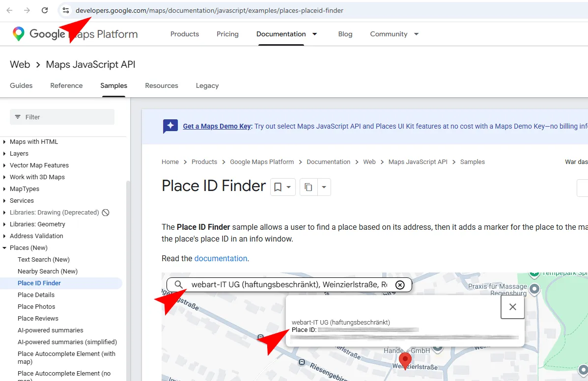This screenshot has width=588, height=381.
Task: Open the Documentation menu item
Action: pos(281,34)
